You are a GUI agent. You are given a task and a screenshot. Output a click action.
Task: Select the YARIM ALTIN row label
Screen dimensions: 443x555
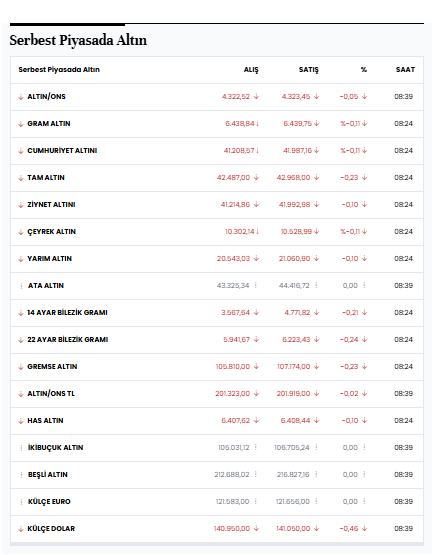[50, 258]
